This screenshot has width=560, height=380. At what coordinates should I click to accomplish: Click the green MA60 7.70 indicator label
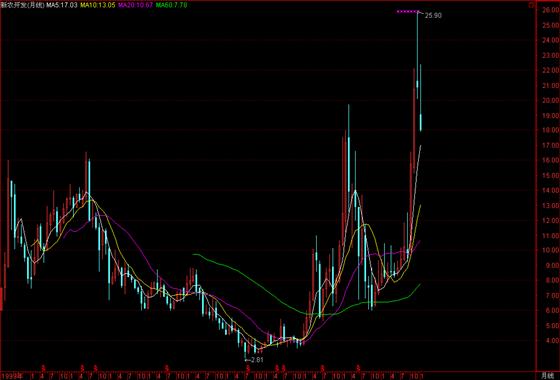click(x=171, y=5)
